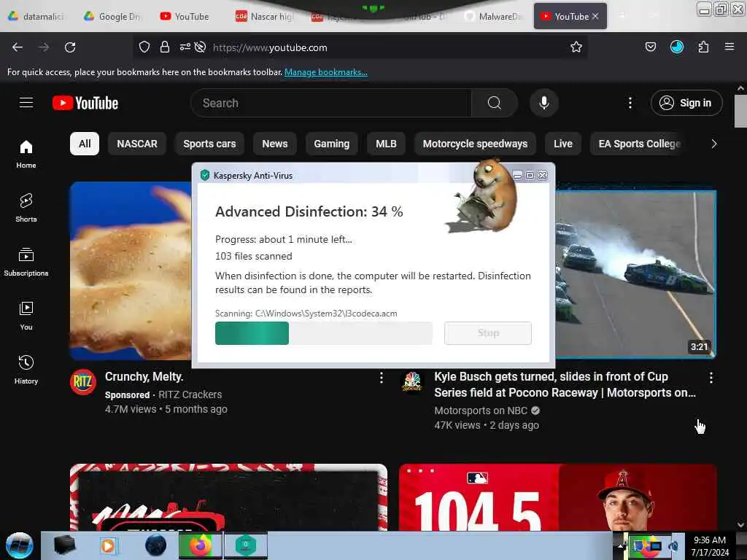Close the active YouTube tab
The image size is (747, 560).
tap(595, 16)
